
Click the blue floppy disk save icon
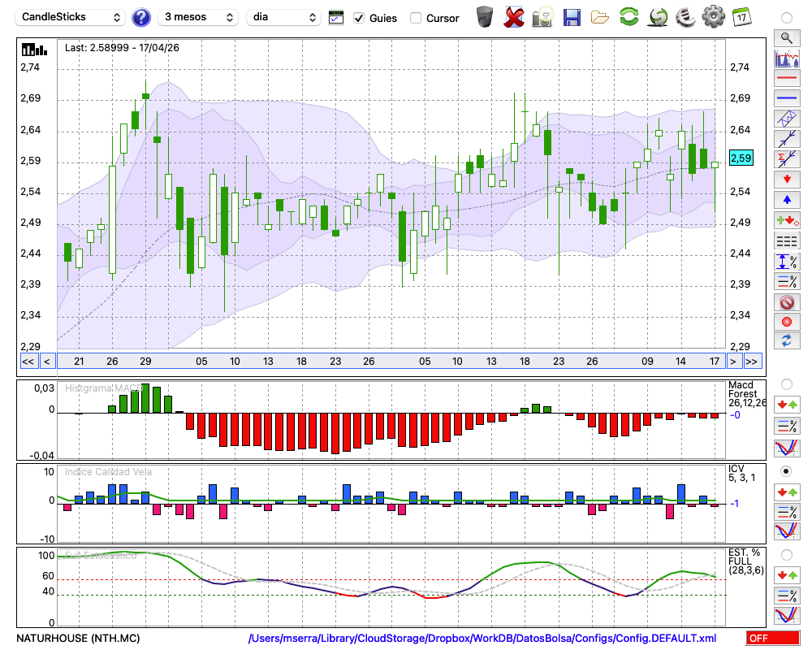pyautogui.click(x=572, y=18)
